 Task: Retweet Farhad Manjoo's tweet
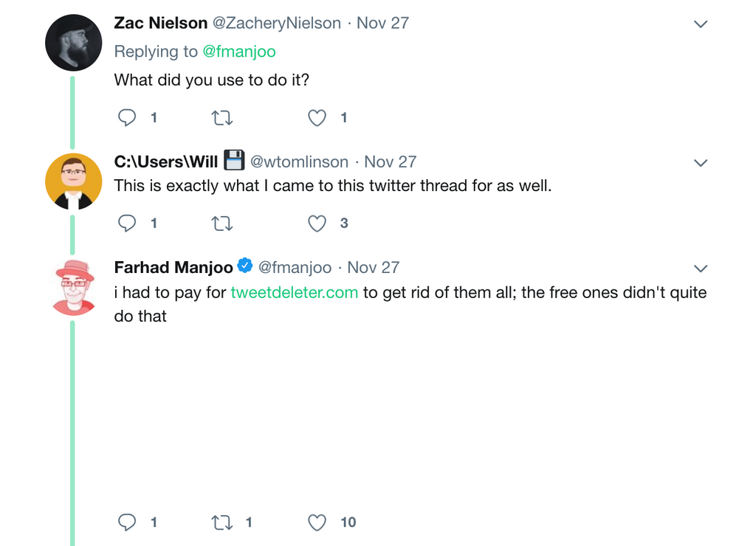pos(222,522)
